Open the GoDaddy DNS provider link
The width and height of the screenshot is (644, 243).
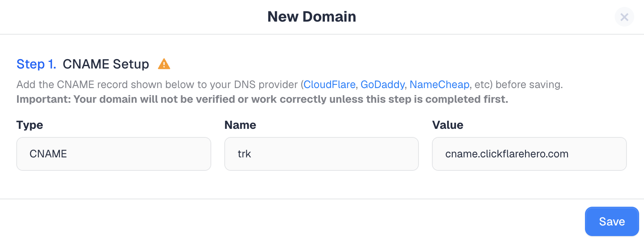(383, 84)
